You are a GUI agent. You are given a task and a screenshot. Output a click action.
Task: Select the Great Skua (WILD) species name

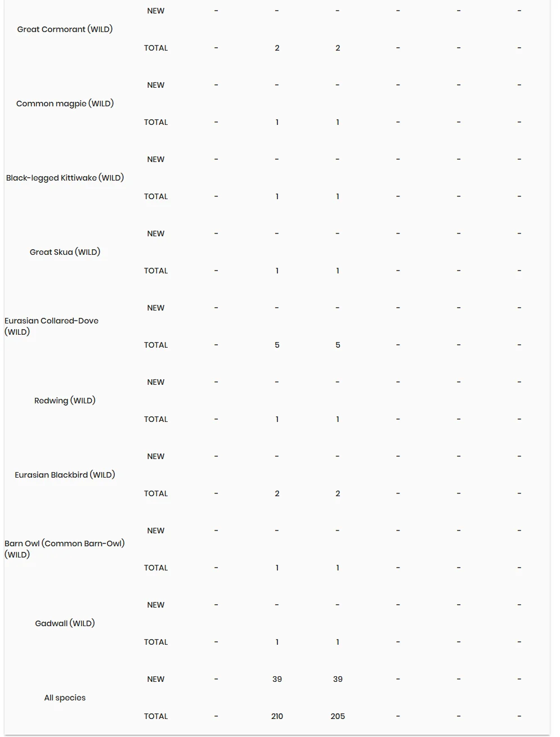pos(65,252)
